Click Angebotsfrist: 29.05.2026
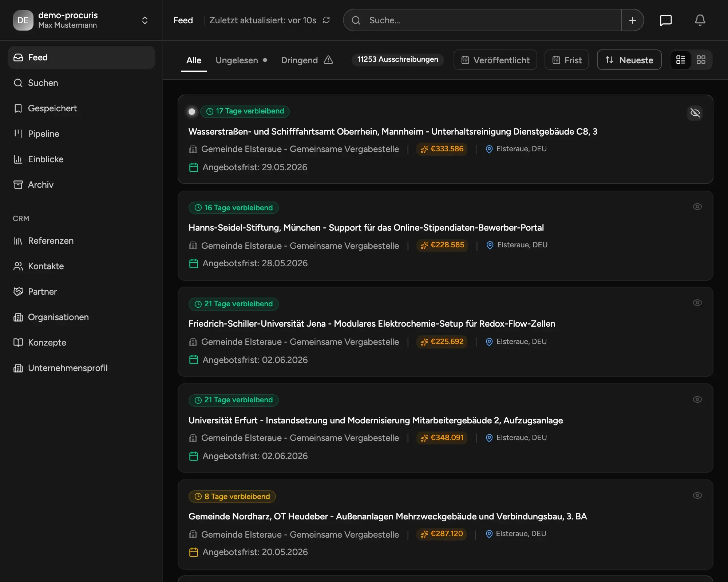This screenshot has width=728, height=582. tap(255, 167)
